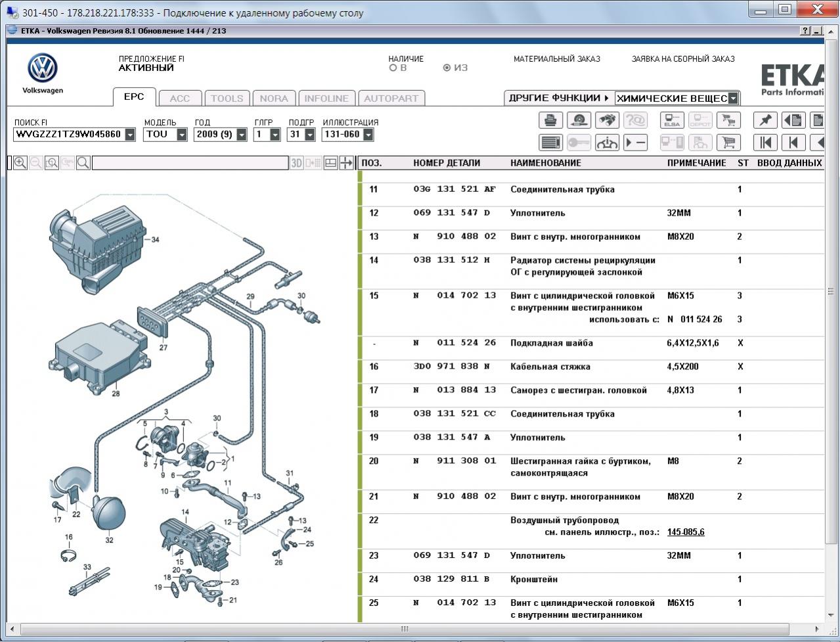The width and height of the screenshot is (840, 642).
Task: Click the vehicle information icon
Action: [607, 142]
